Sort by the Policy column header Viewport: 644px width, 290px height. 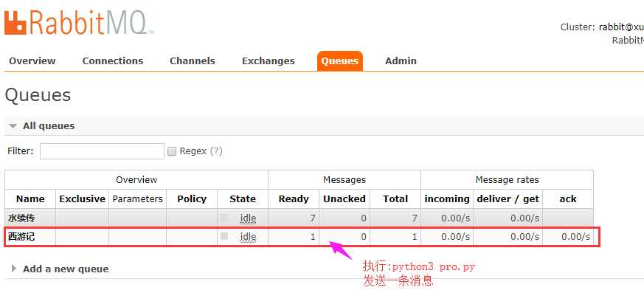192,198
